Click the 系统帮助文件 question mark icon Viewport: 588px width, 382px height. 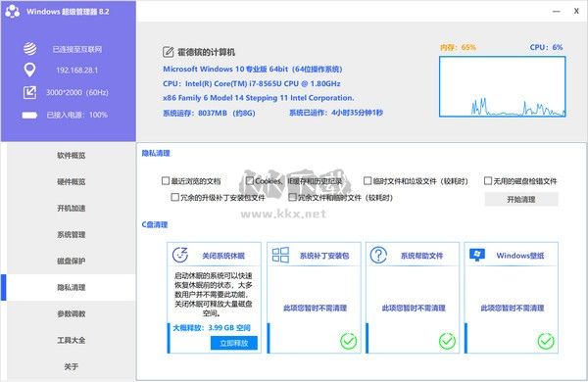378,255
